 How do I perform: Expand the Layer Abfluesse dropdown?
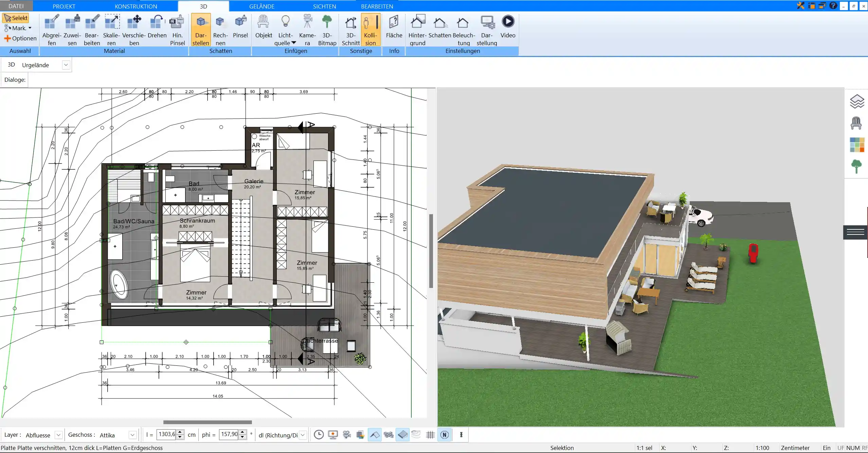coord(58,435)
